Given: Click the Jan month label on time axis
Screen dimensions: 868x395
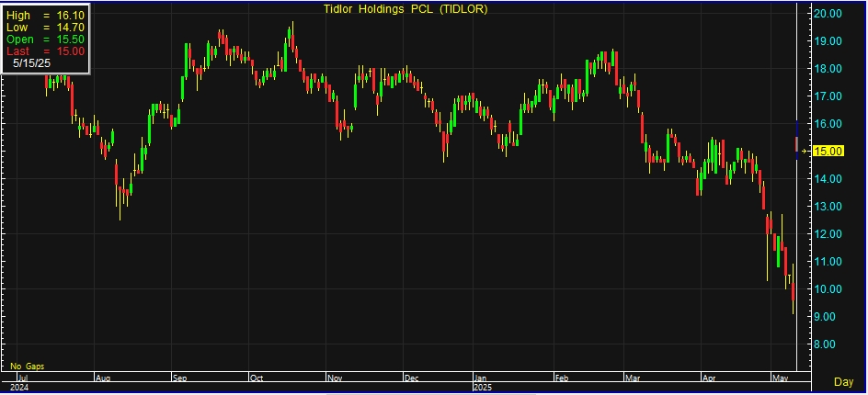Looking at the screenshot, I should 481,379.
